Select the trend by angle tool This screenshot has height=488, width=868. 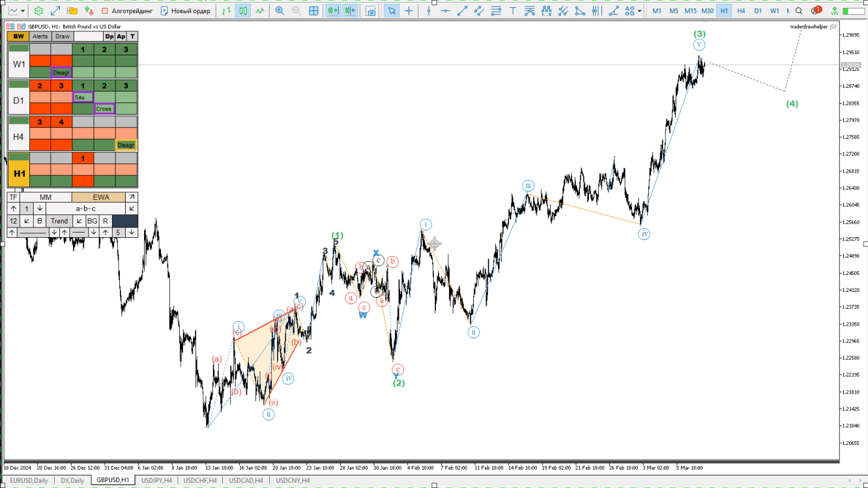click(613, 11)
